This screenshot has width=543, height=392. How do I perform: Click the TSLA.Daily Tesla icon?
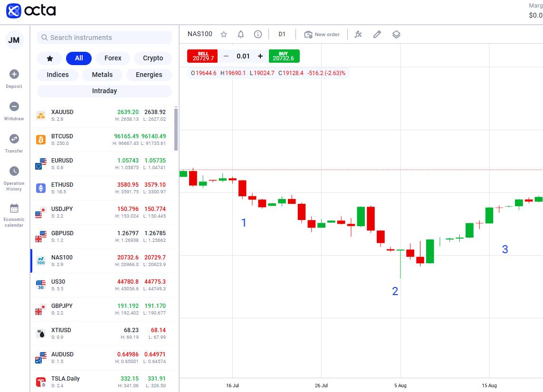pyautogui.click(x=41, y=382)
